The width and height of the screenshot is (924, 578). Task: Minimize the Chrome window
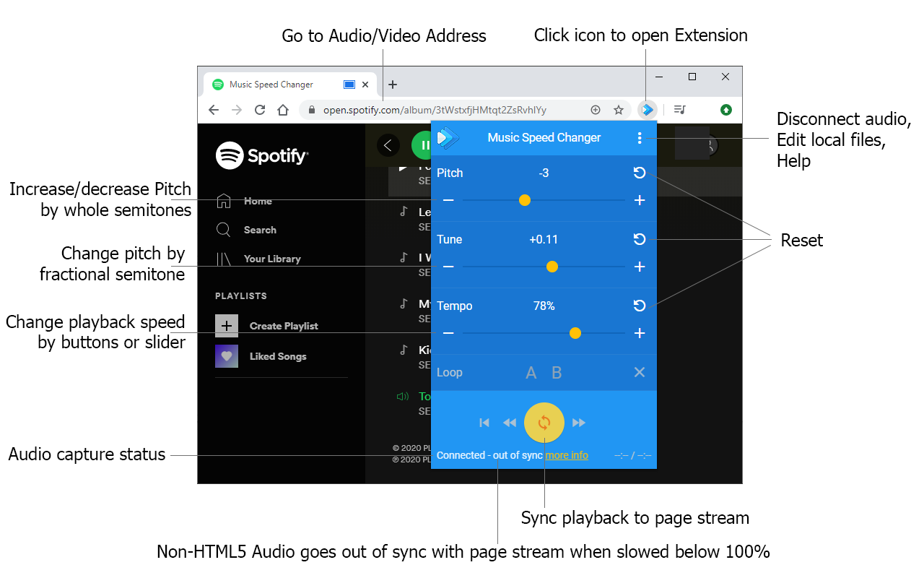(x=659, y=77)
